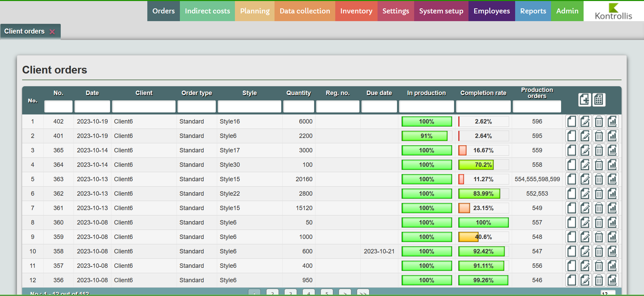Sort by the Order type header
This screenshot has height=296, width=644.
coord(197,93)
